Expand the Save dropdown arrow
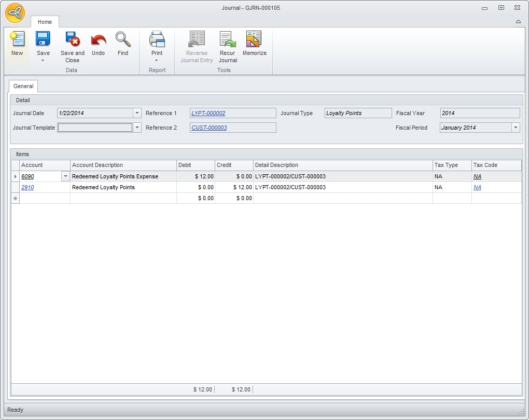529x420 pixels. (43, 61)
